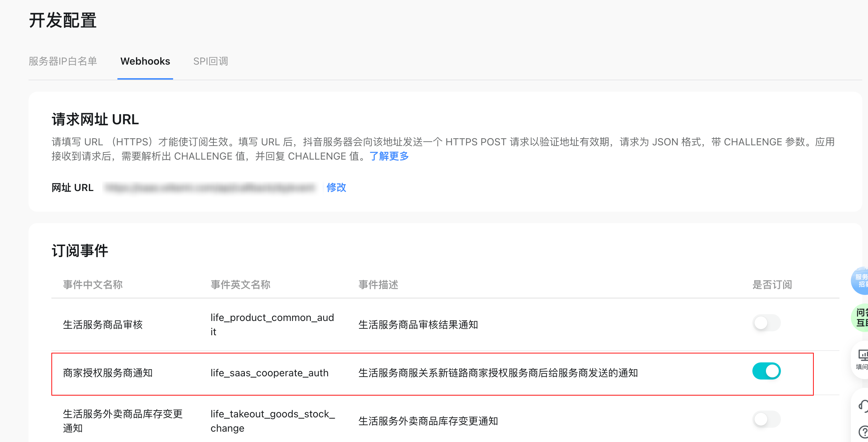This screenshot has height=442, width=868.
Task: Switch to the 服务器IP白名单 tab
Action: (x=63, y=61)
